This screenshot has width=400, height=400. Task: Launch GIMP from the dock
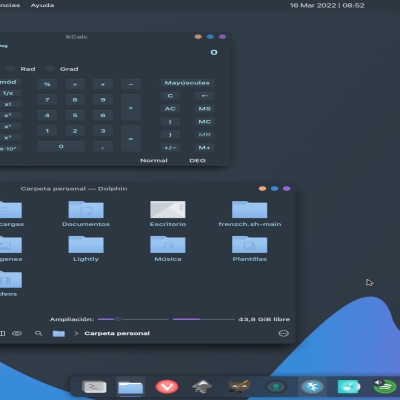pos(239,387)
